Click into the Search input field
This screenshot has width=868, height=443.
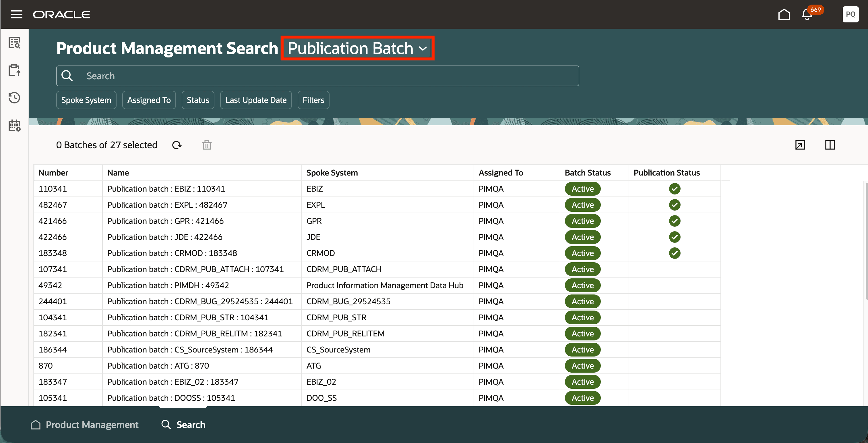(317, 76)
